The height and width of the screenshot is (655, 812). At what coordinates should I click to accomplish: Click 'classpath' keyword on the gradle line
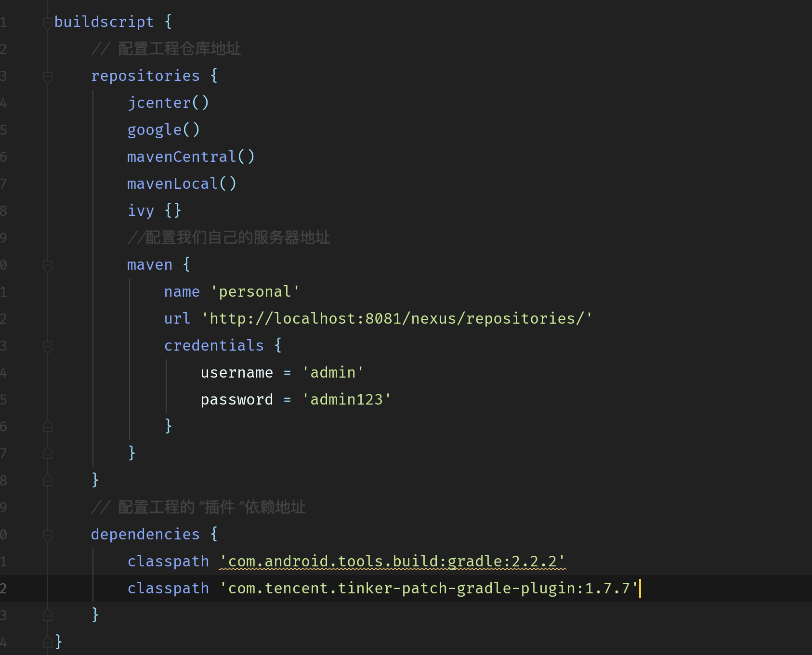[168, 561]
